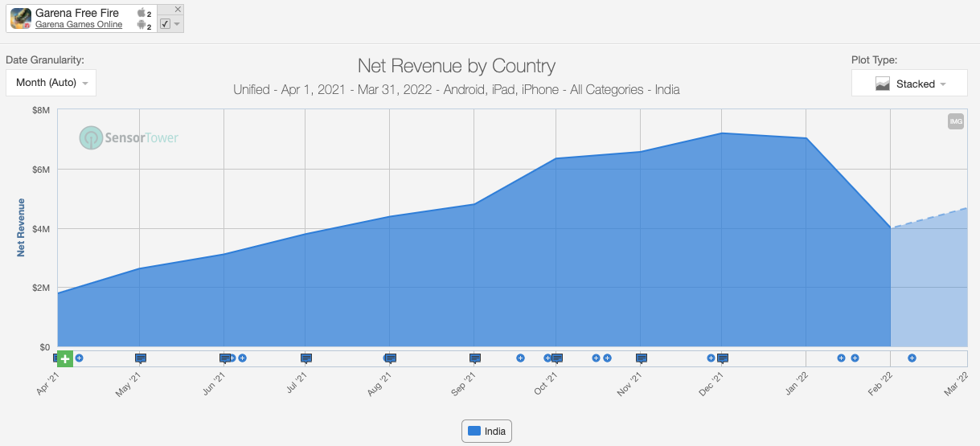Image resolution: width=980 pixels, height=446 pixels.
Task: Click the plus marker between Feb '22 and Mar '22
Action: [x=912, y=358]
